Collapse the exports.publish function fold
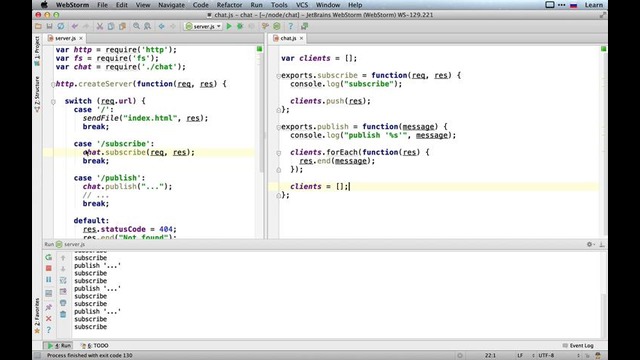 coord(278,127)
